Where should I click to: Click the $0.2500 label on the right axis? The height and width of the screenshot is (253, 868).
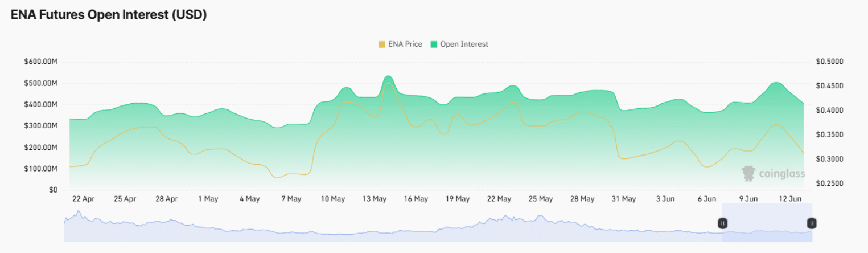pos(829,183)
